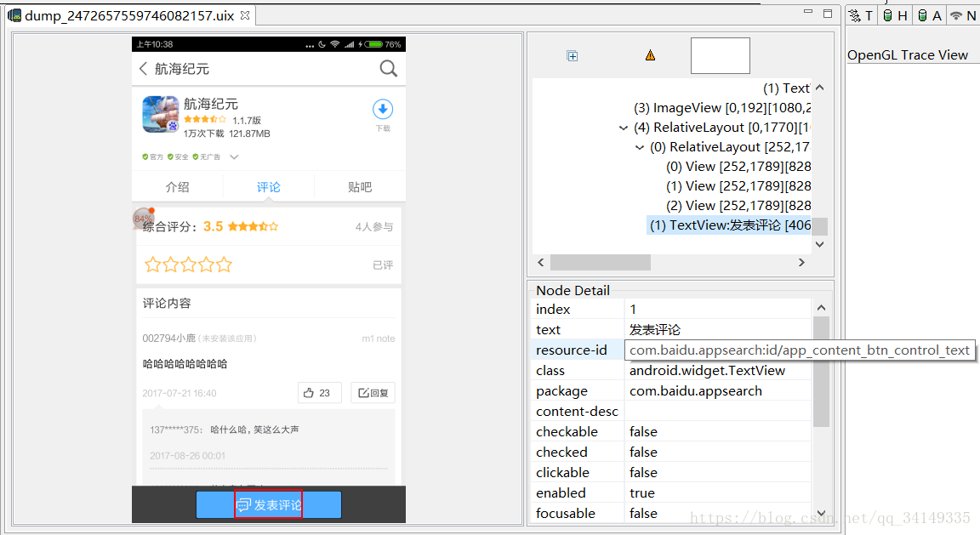Click the Node Detail scroll-up arrow

pyautogui.click(x=821, y=308)
